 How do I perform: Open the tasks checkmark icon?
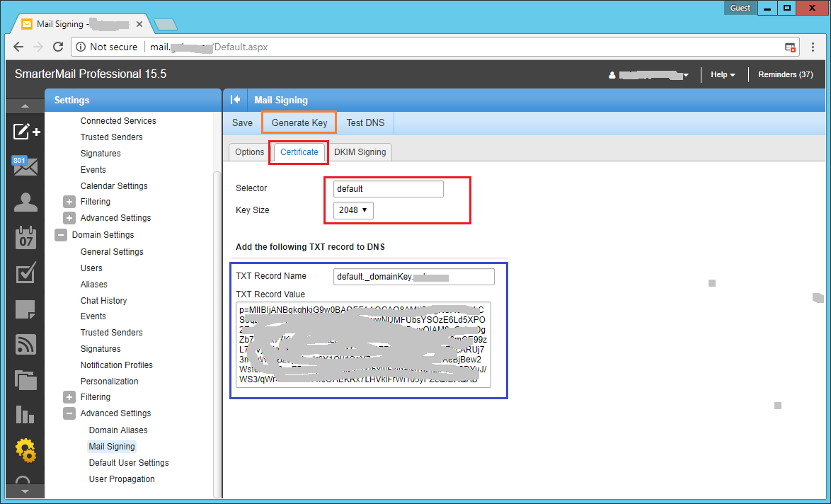tap(25, 273)
